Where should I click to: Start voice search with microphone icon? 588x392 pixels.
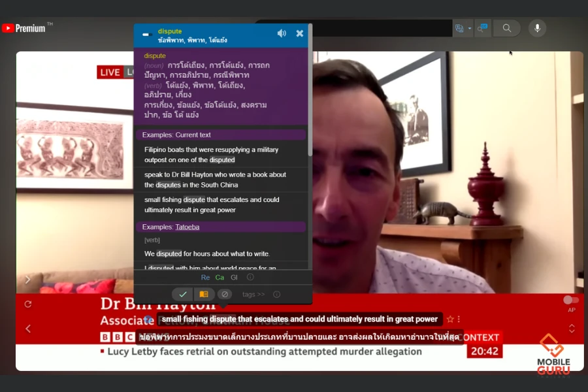[537, 28]
